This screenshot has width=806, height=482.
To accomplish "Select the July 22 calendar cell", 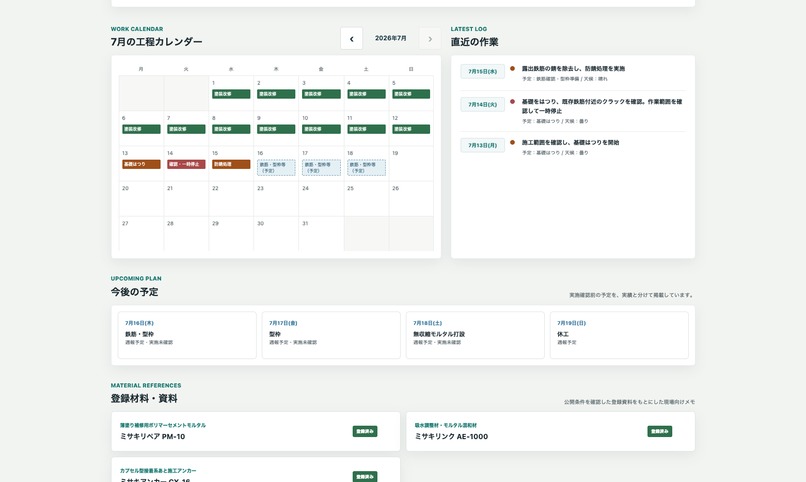I will pos(231,199).
